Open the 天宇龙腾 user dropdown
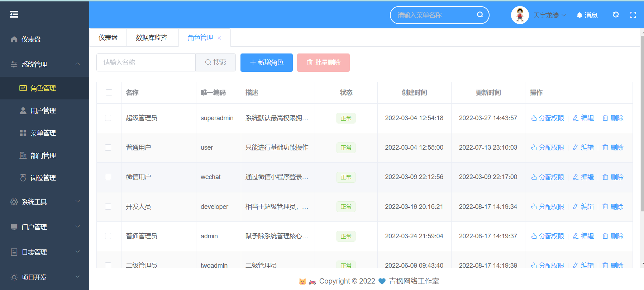The width and height of the screenshot is (644, 290). [x=549, y=15]
